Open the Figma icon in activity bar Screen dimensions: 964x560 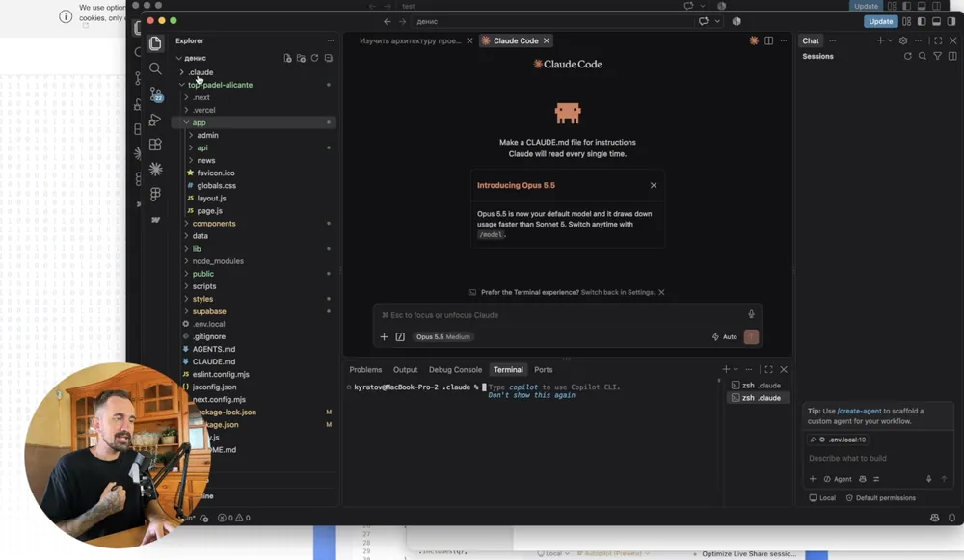[x=155, y=195]
